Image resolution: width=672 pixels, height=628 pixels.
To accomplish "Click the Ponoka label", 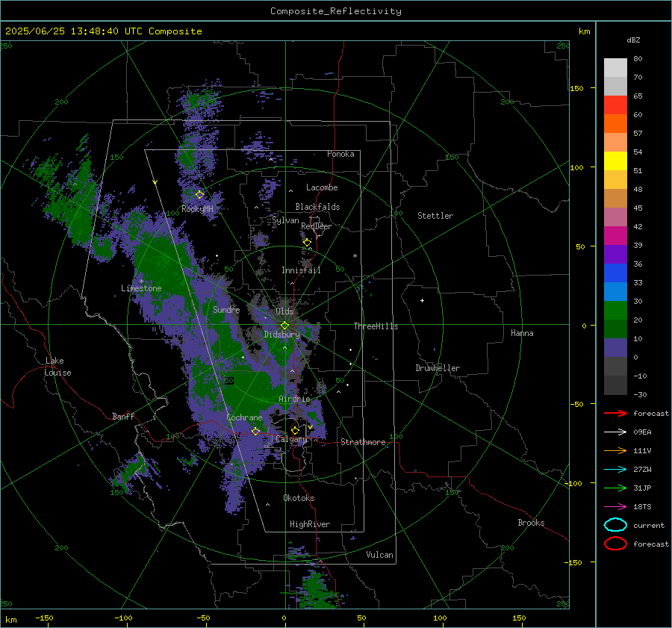I will pos(340,154).
